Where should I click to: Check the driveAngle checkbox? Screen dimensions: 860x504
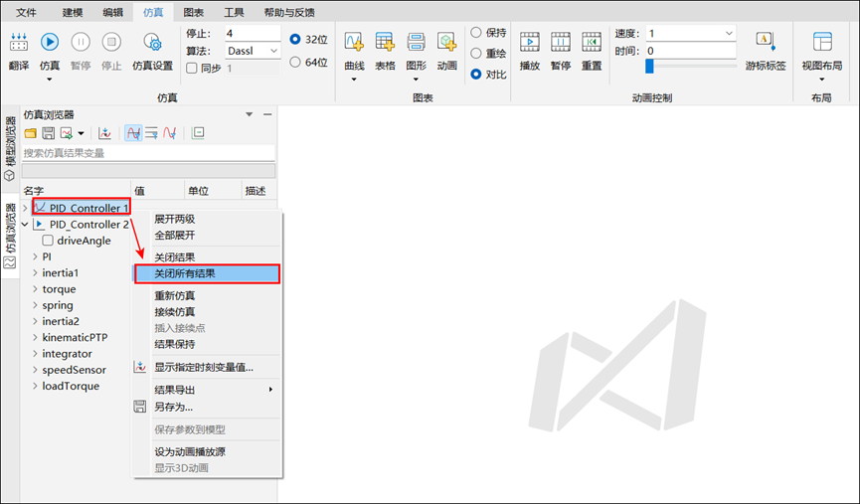click(48, 241)
